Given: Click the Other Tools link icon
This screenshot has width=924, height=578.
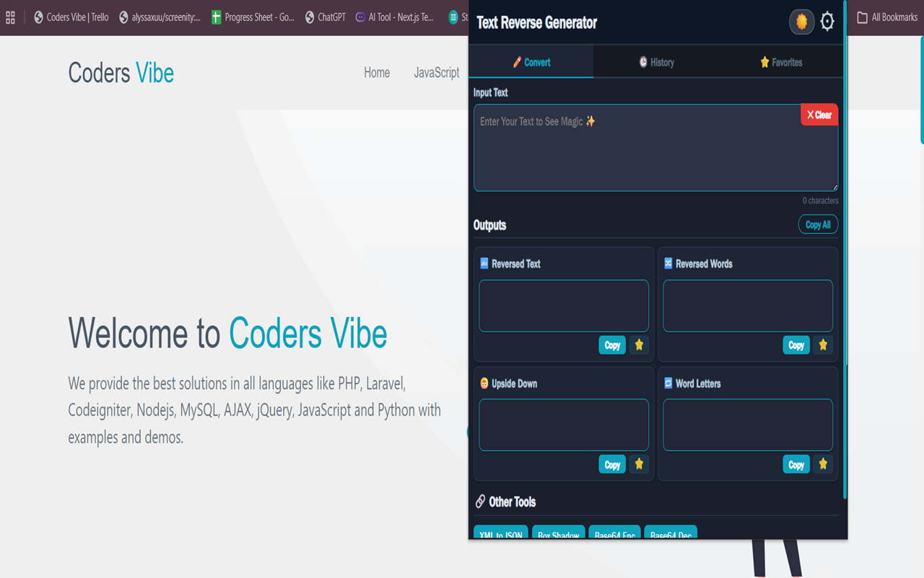Looking at the screenshot, I should (x=480, y=501).
